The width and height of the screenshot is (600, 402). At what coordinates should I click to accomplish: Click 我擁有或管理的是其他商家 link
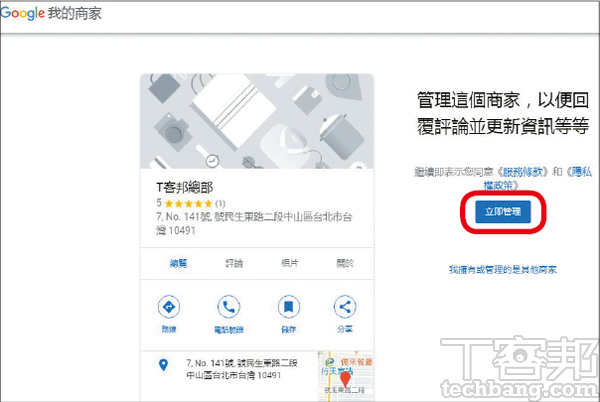click(x=502, y=270)
